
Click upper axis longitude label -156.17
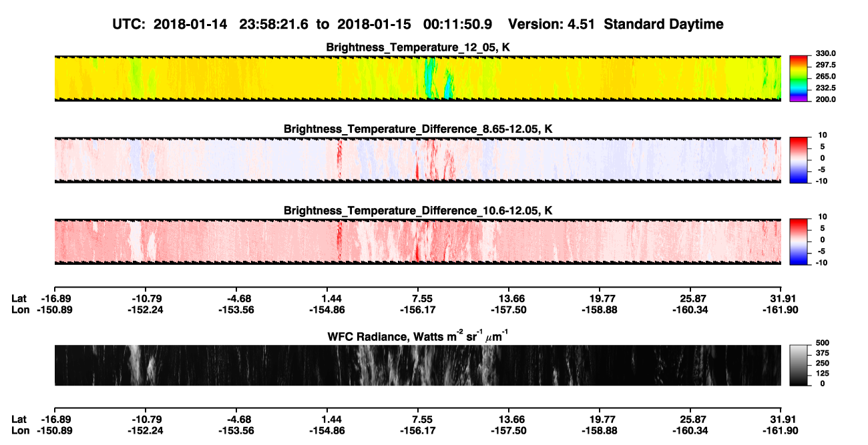click(x=418, y=310)
